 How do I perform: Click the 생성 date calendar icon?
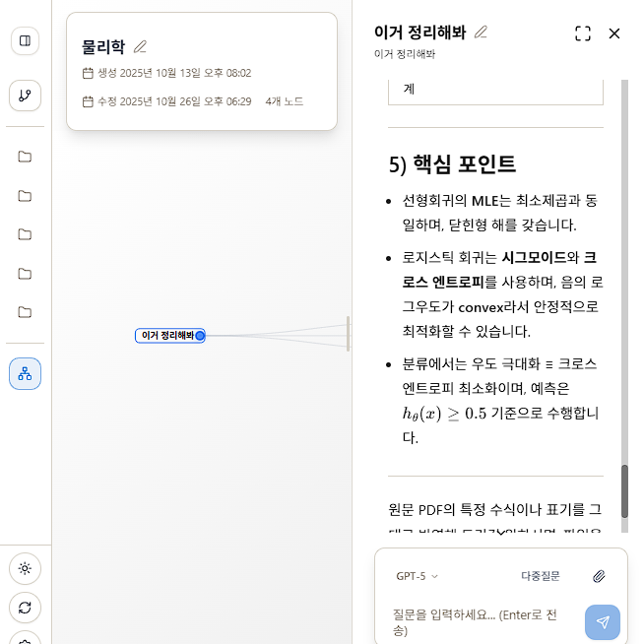tap(88, 73)
